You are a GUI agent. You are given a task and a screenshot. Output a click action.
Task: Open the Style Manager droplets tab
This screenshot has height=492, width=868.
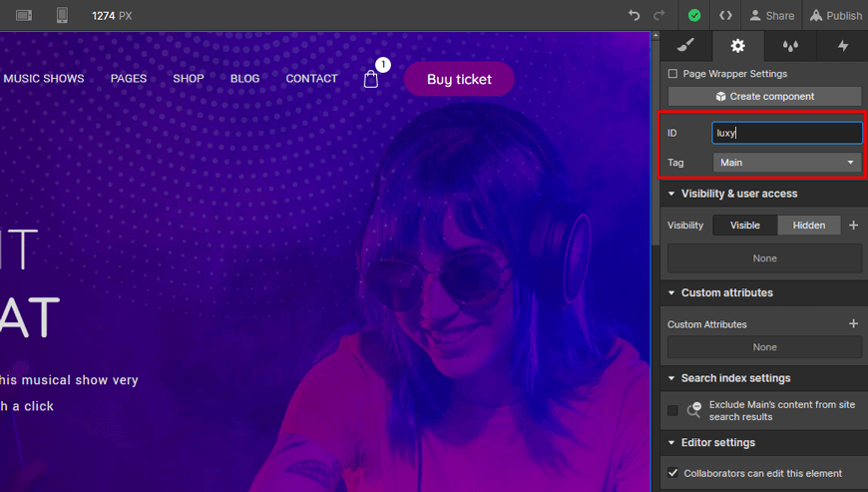pyautogui.click(x=790, y=45)
